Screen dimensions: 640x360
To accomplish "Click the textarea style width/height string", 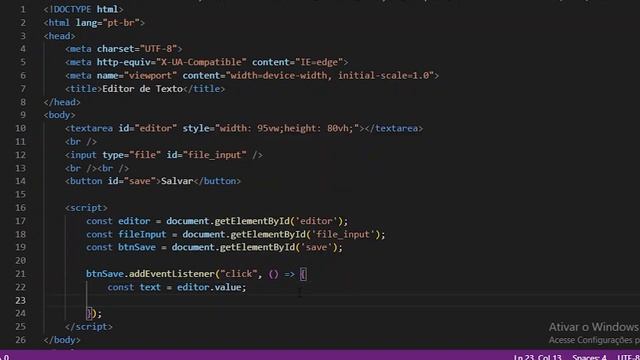I will [287, 128].
